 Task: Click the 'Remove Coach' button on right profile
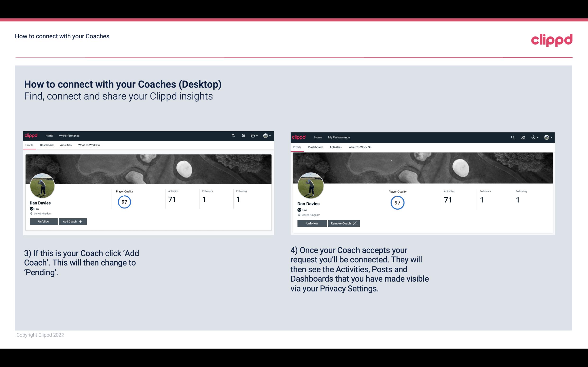344,223
